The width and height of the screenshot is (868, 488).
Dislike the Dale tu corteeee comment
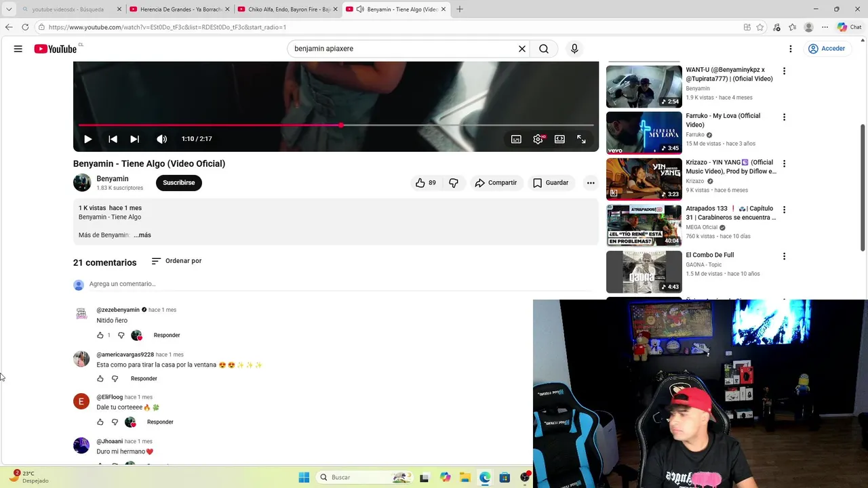115,422
